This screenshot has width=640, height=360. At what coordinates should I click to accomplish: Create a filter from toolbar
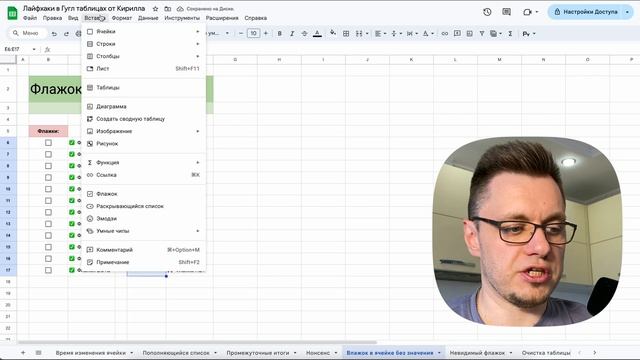(x=482, y=33)
